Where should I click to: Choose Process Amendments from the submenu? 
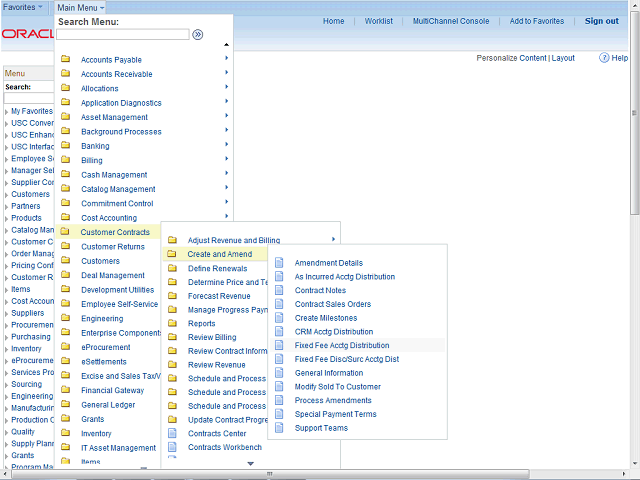(x=333, y=400)
